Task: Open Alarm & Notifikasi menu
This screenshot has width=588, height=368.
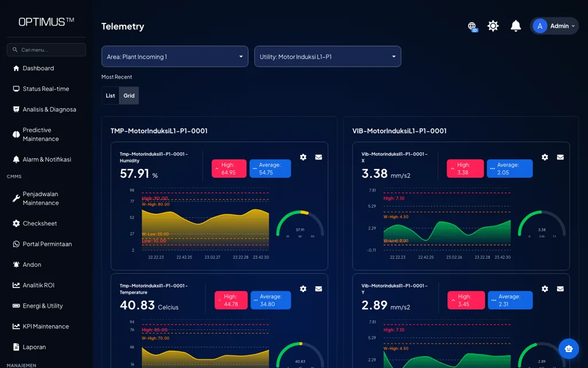Action: [x=47, y=160]
